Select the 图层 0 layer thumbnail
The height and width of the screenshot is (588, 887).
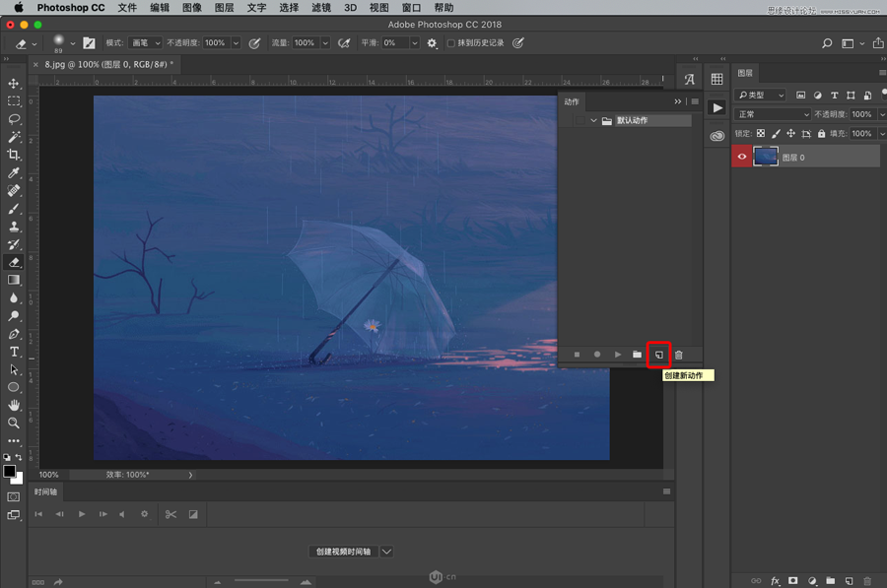point(766,157)
